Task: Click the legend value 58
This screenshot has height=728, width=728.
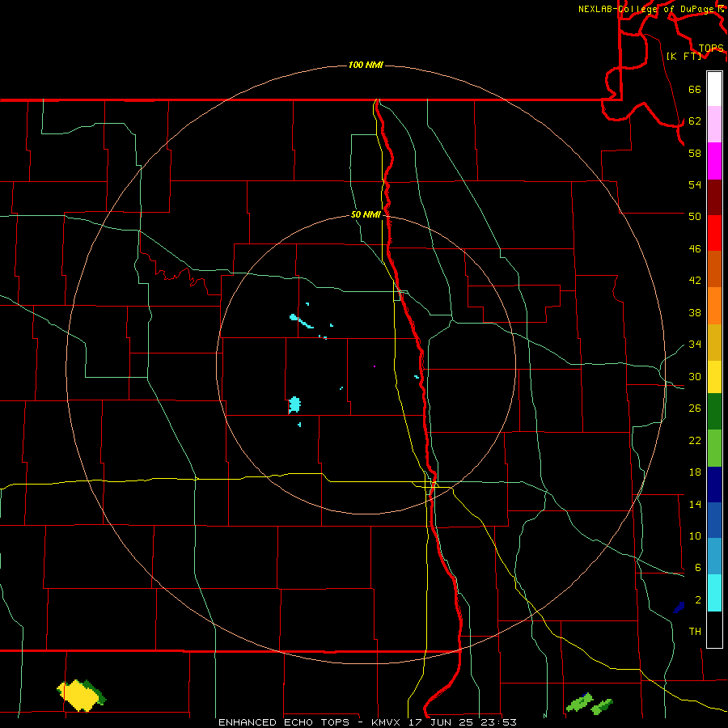Action: pyautogui.click(x=695, y=153)
